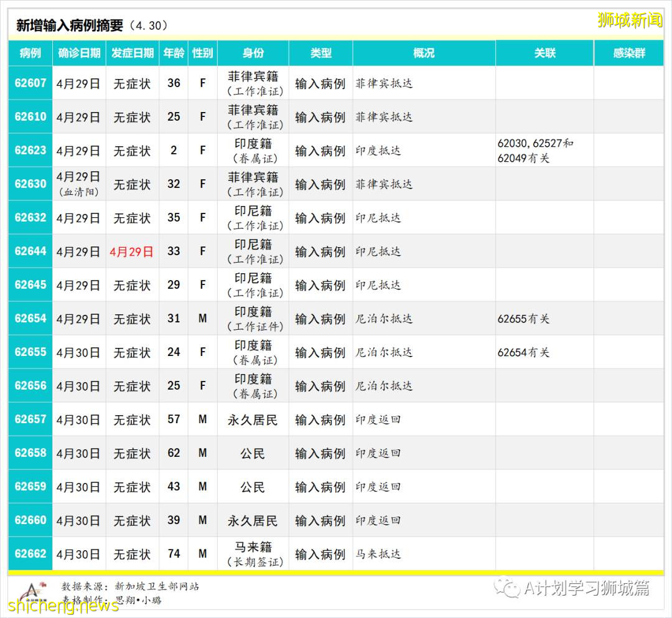Open the 身份 column tab
This screenshot has height=618, width=672.
(x=253, y=54)
